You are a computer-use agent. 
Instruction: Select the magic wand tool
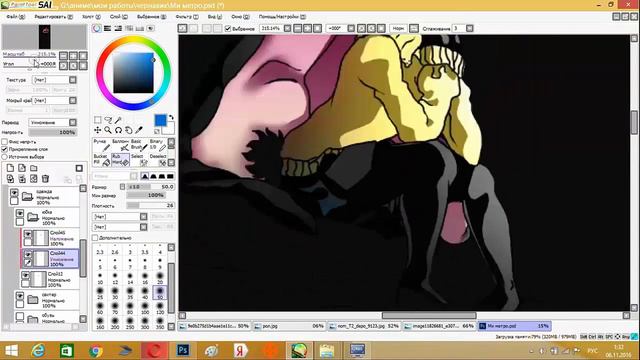118,120
